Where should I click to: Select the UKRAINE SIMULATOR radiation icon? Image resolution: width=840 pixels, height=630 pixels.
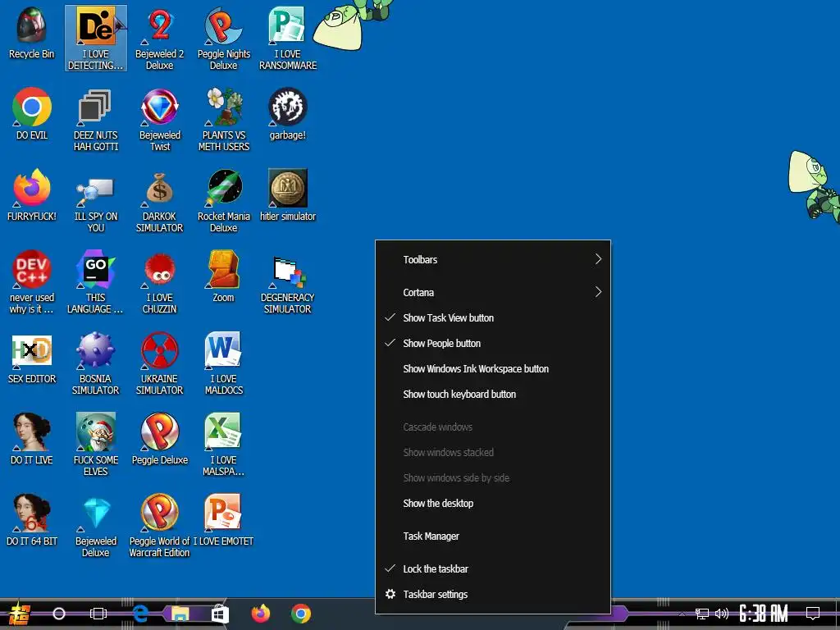coord(160,363)
